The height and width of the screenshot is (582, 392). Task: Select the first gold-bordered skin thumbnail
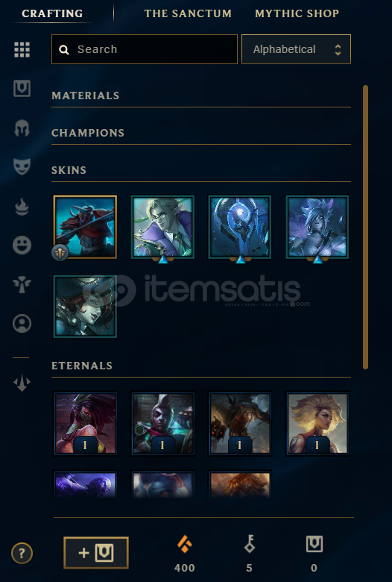coord(85,226)
